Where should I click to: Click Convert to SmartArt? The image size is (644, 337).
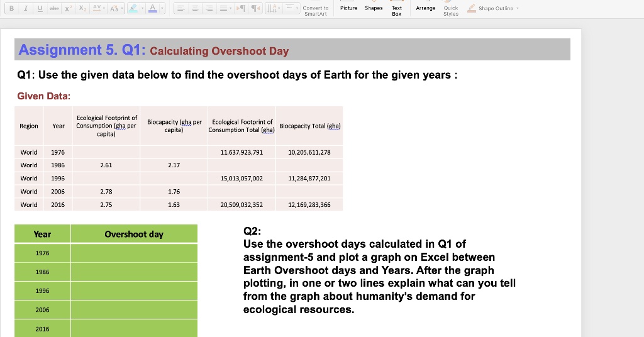click(x=315, y=11)
